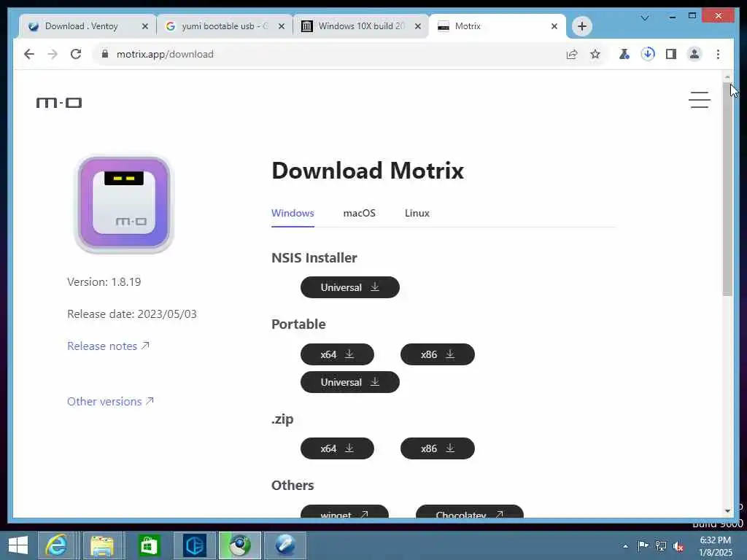Download the Portable Universal build
The image size is (747, 560).
click(x=349, y=382)
